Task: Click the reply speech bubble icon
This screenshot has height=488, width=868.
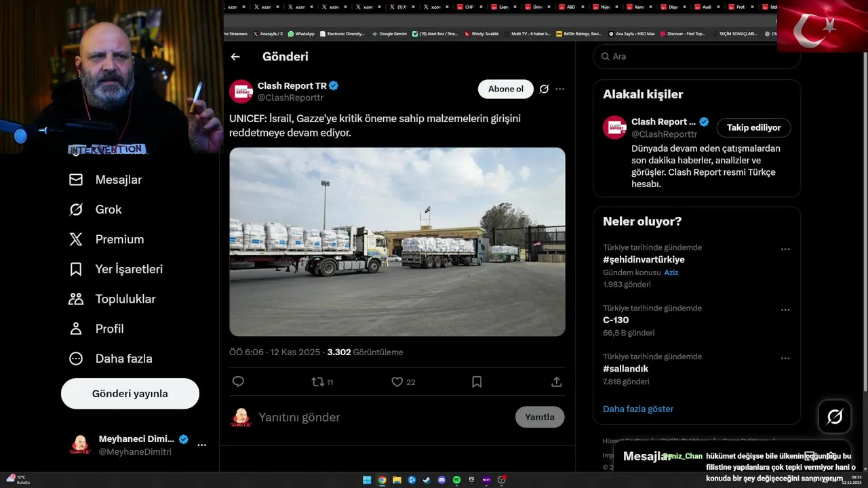Action: (238, 382)
